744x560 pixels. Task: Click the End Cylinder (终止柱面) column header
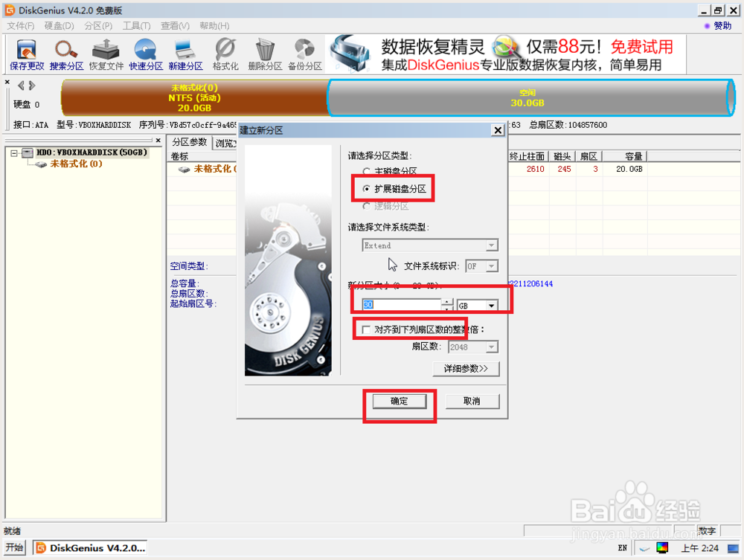pyautogui.click(x=527, y=156)
